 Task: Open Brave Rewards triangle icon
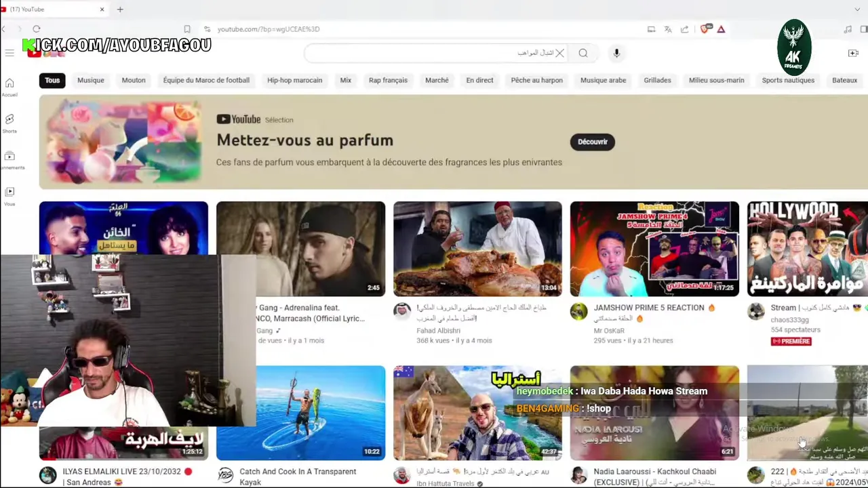coord(721,29)
